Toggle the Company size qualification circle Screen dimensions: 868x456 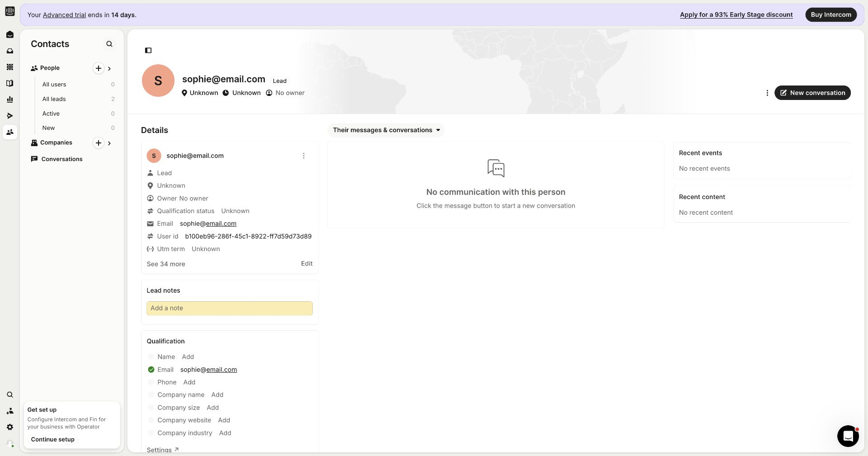[151, 408]
